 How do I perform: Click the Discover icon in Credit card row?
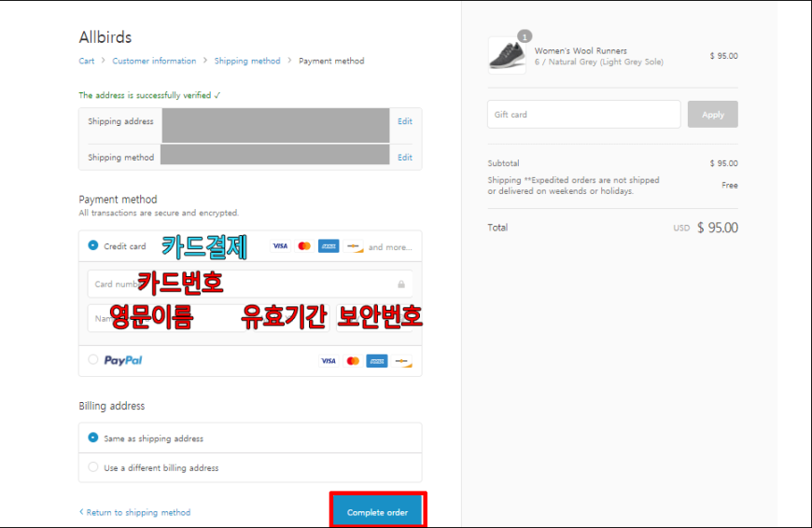point(353,246)
